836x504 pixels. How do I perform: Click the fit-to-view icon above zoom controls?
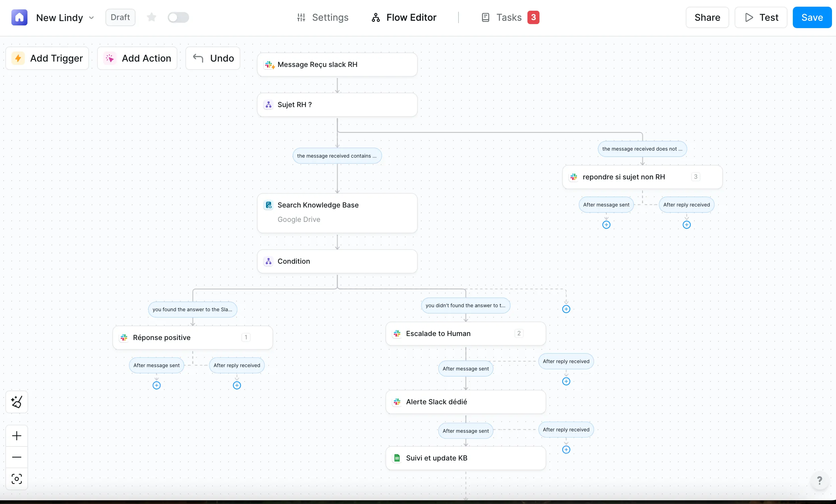17,480
